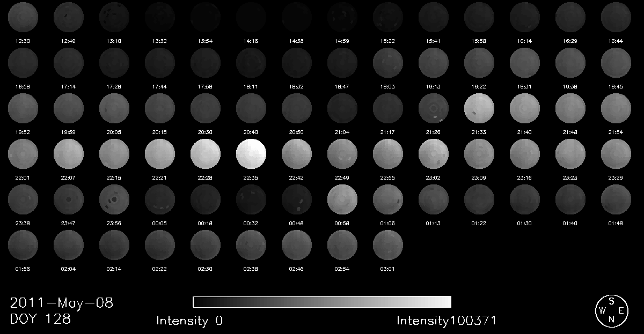The width and height of the screenshot is (644, 334).
Task: Select the disk image labeled 16:44
Action: [x=616, y=17]
